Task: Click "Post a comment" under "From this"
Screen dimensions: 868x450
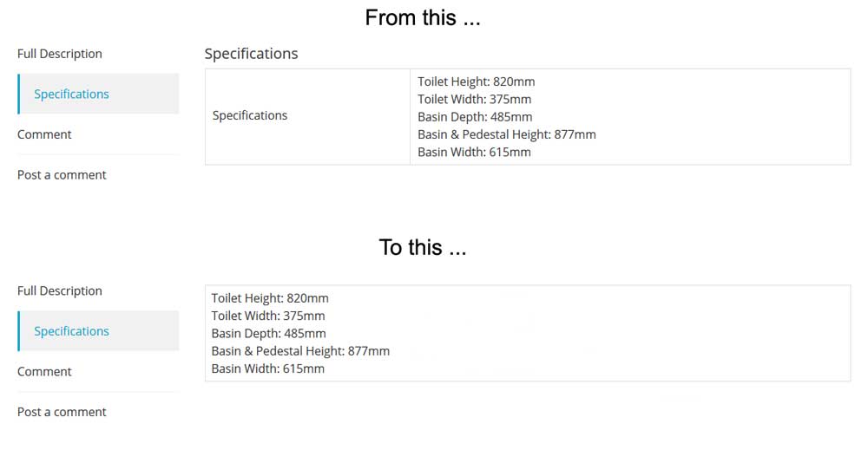Action: click(62, 174)
